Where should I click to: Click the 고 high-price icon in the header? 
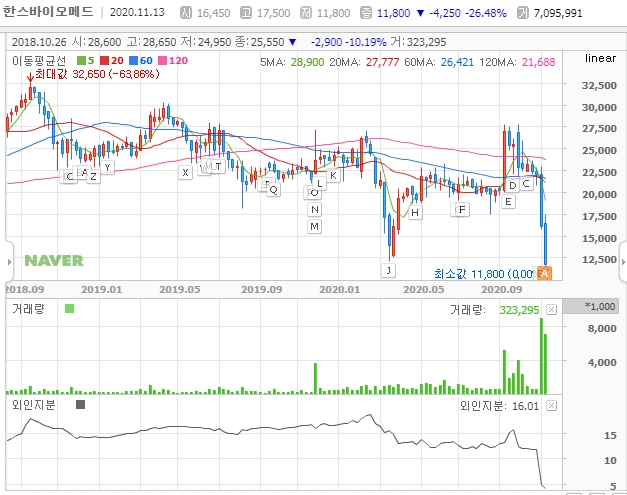tap(246, 13)
